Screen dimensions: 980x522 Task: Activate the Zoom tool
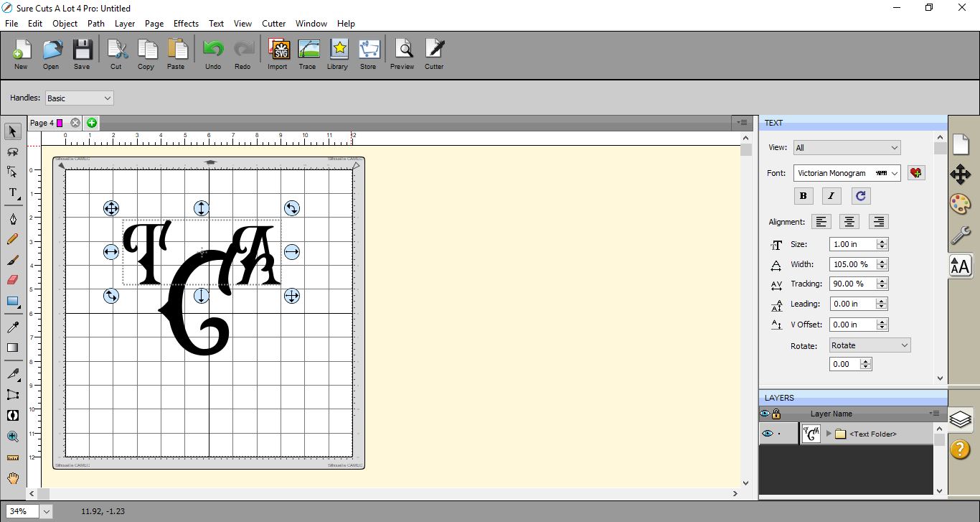coord(12,437)
